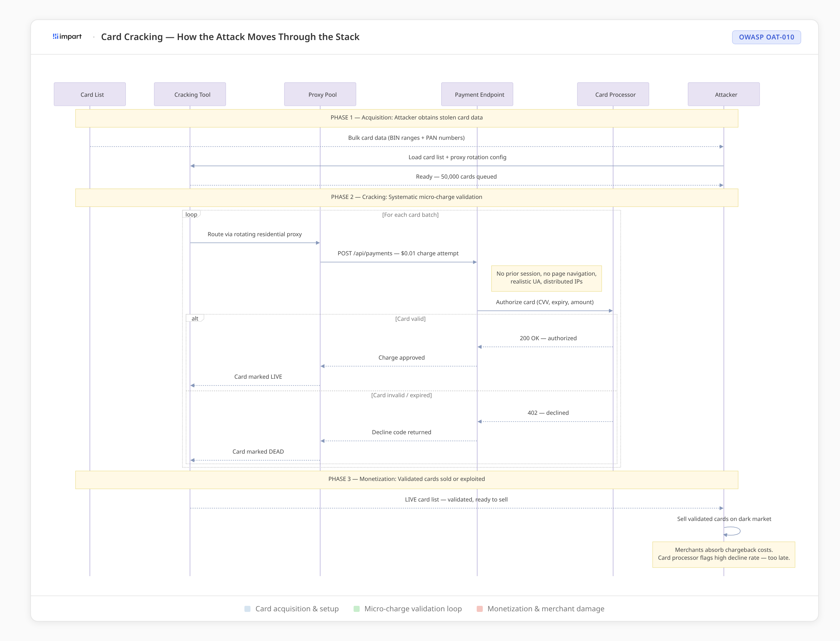Select the Card List participant box

[x=90, y=94]
